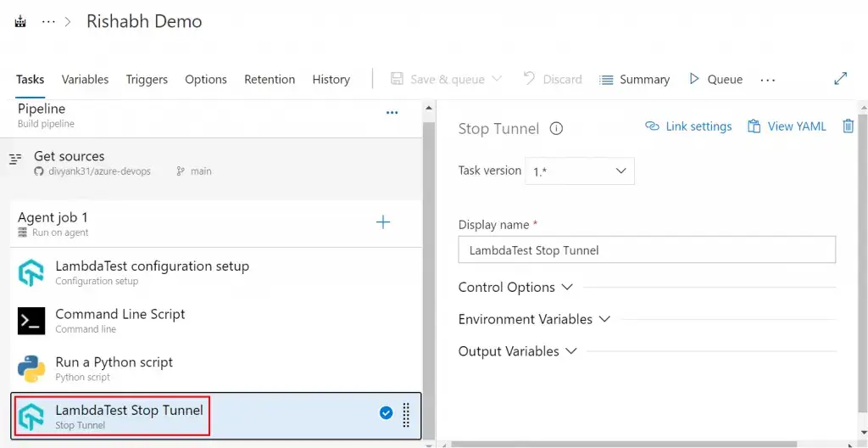
Task: Click the Get sources list icon
Action: pyautogui.click(x=15, y=160)
